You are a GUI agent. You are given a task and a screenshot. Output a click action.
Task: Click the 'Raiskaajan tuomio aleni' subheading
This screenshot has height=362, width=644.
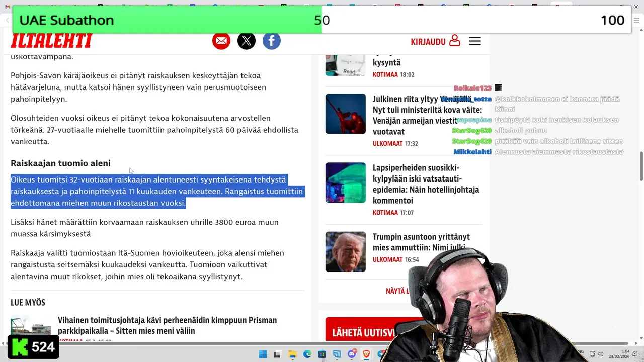click(x=60, y=163)
